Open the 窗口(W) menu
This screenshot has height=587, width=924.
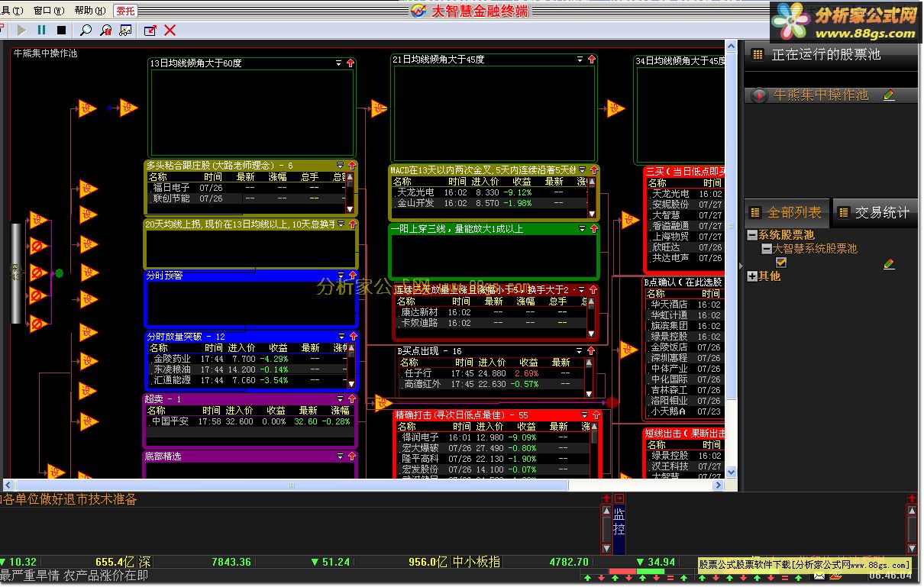point(48,11)
